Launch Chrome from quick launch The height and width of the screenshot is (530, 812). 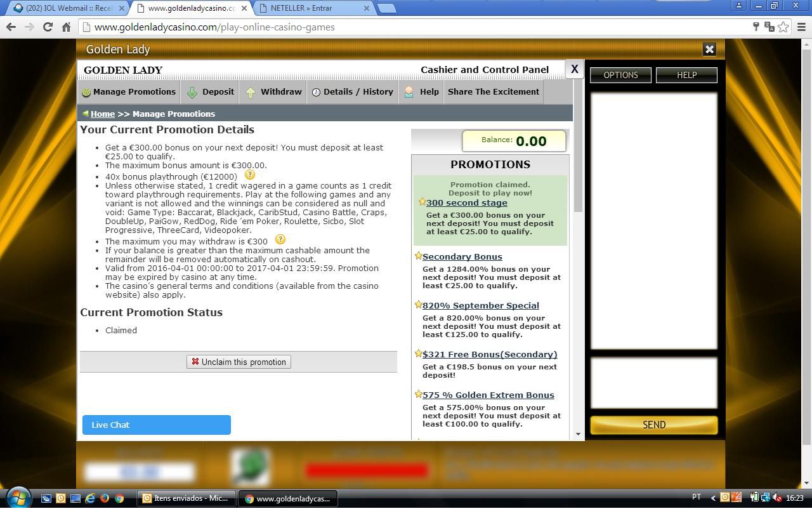coord(119,498)
